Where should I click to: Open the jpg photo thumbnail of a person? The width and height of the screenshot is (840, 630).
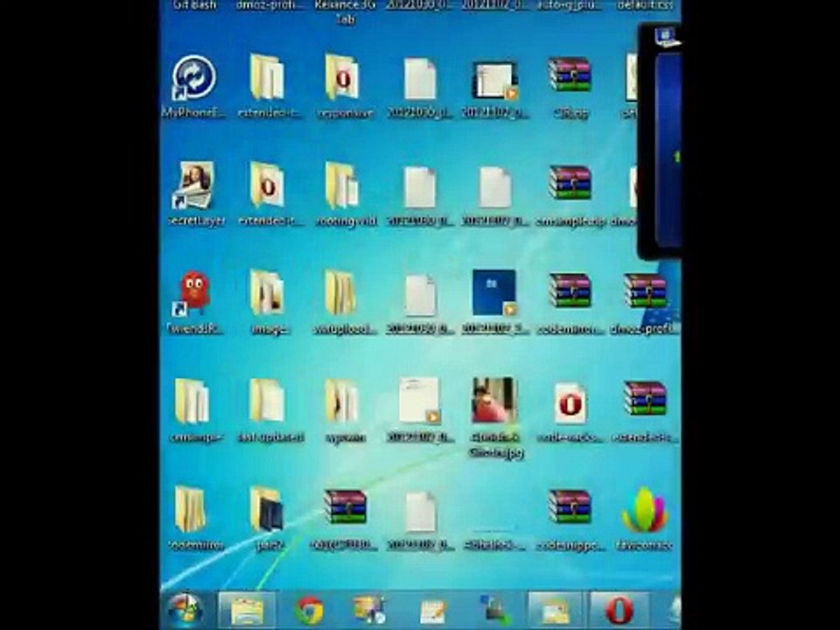point(495,400)
